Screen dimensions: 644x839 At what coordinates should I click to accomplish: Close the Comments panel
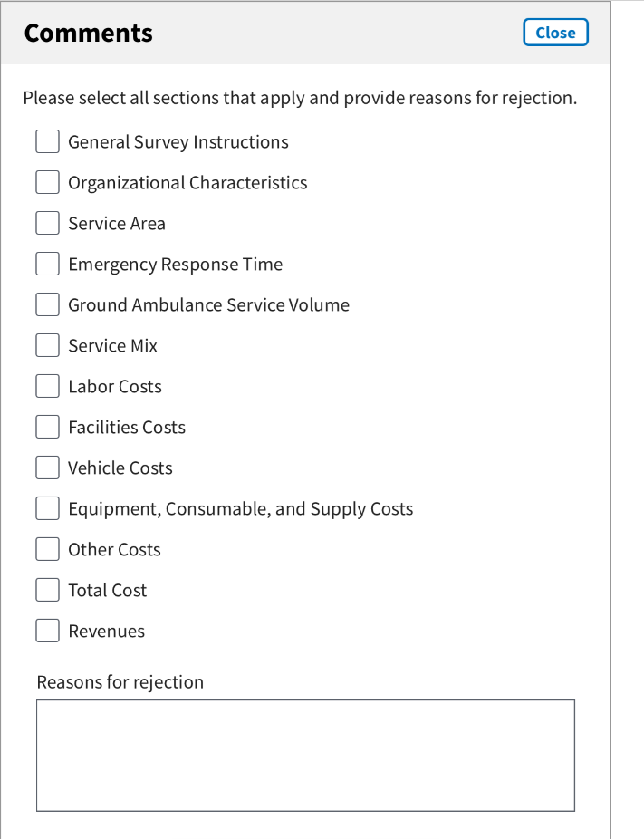555,33
